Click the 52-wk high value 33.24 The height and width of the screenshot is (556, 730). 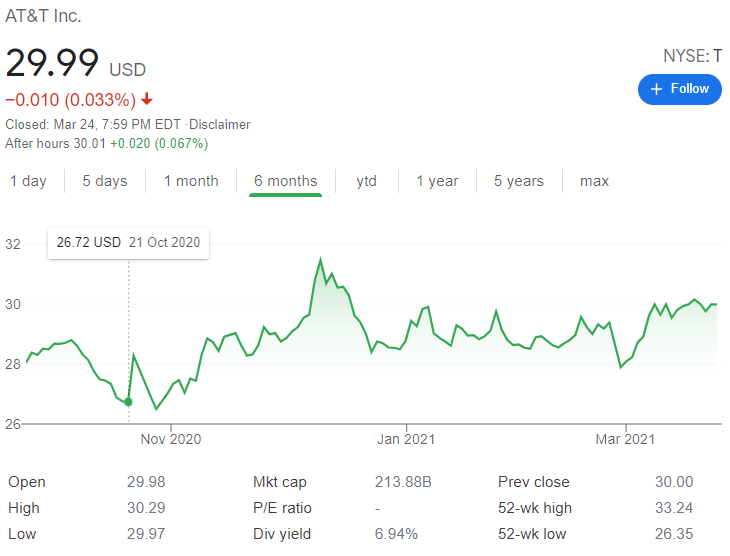pyautogui.click(x=674, y=508)
